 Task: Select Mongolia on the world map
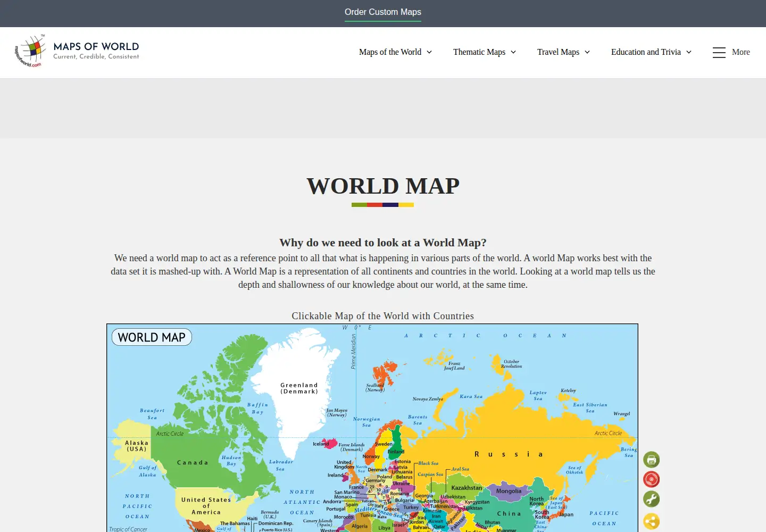tap(509, 491)
